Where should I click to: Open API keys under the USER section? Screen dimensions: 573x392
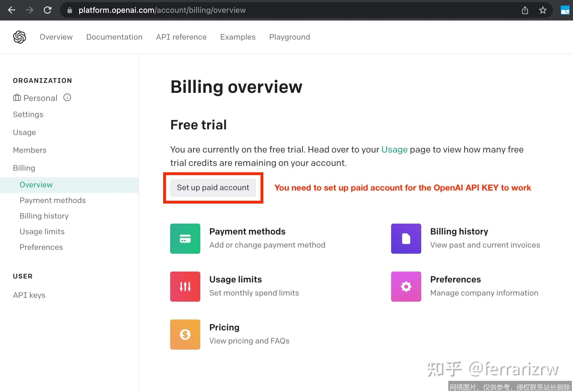click(29, 295)
